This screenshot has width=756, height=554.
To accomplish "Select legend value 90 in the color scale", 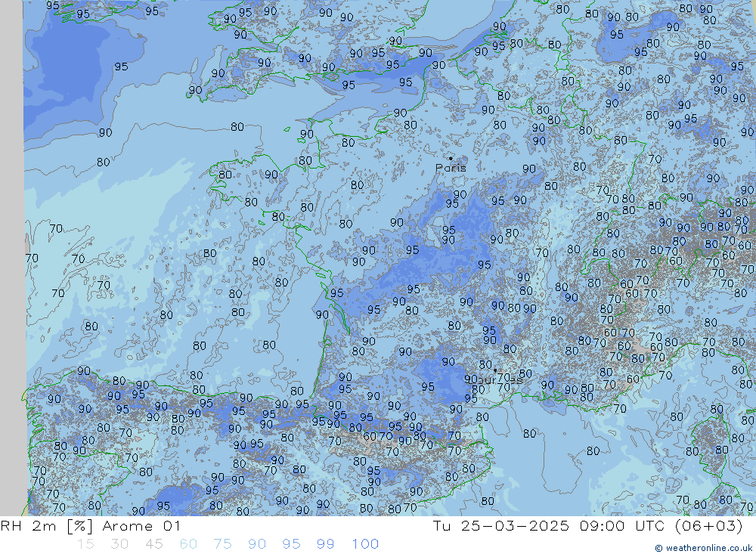I will [257, 544].
